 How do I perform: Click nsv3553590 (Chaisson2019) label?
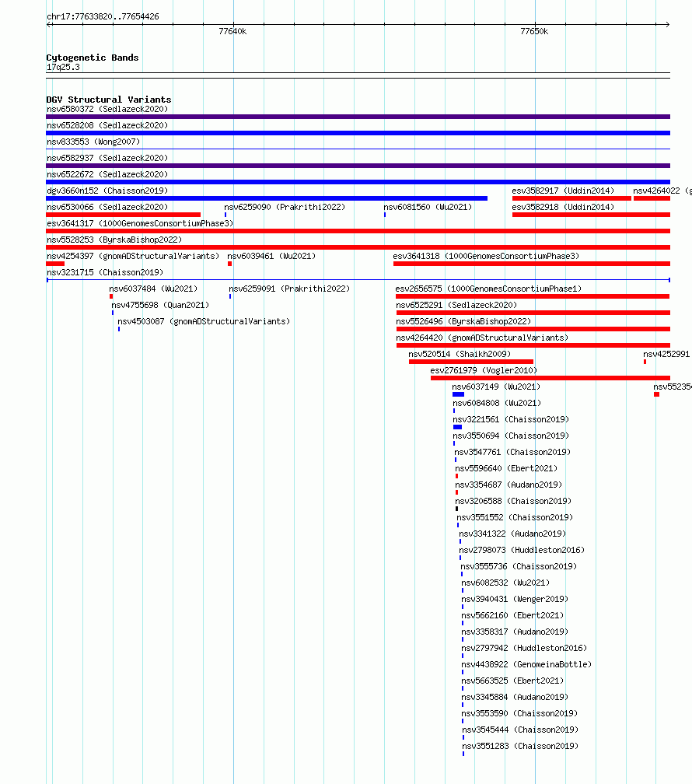(519, 713)
